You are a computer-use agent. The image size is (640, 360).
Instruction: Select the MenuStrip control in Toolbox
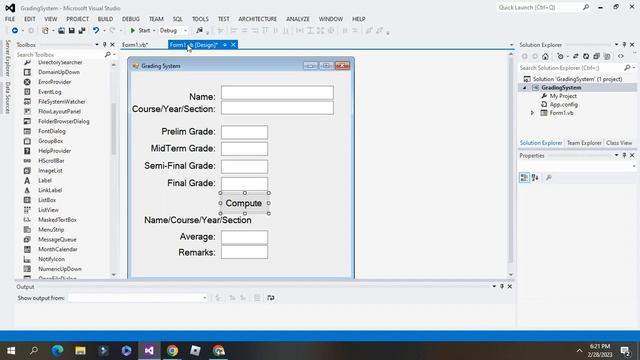51,229
